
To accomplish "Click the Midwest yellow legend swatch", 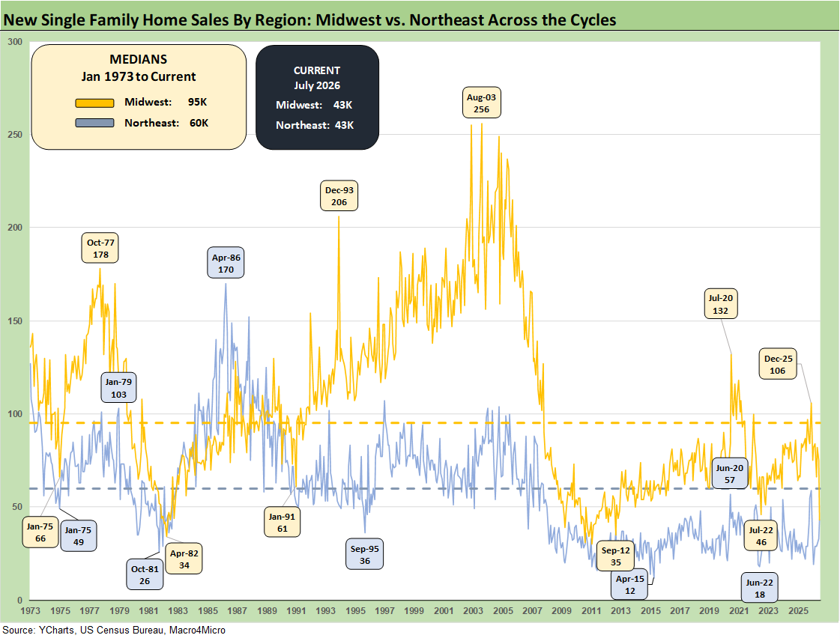I will pyautogui.click(x=95, y=103).
